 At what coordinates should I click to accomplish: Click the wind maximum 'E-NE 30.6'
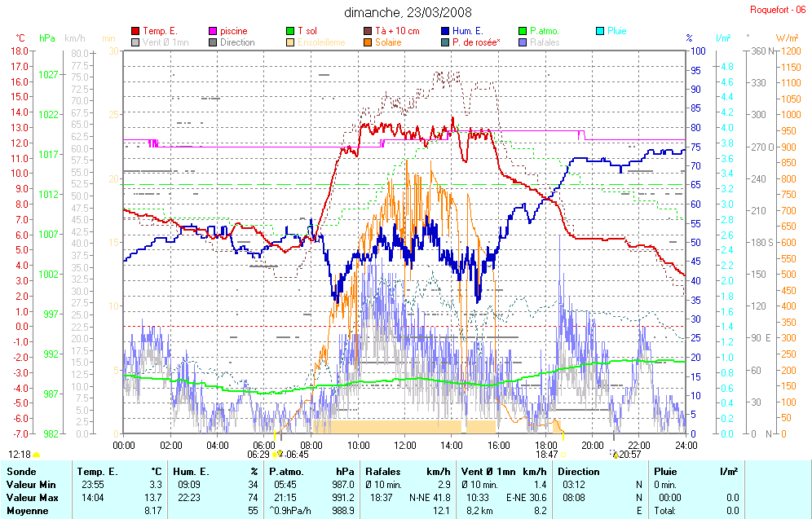(527, 498)
